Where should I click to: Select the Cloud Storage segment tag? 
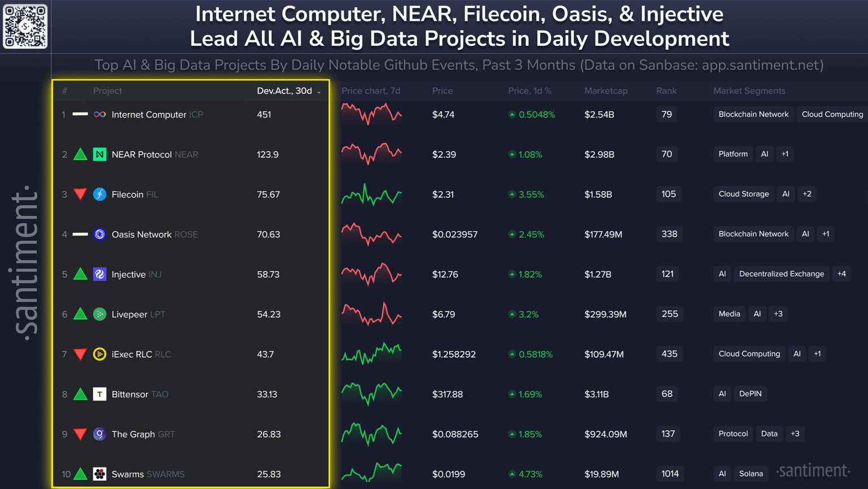click(744, 194)
